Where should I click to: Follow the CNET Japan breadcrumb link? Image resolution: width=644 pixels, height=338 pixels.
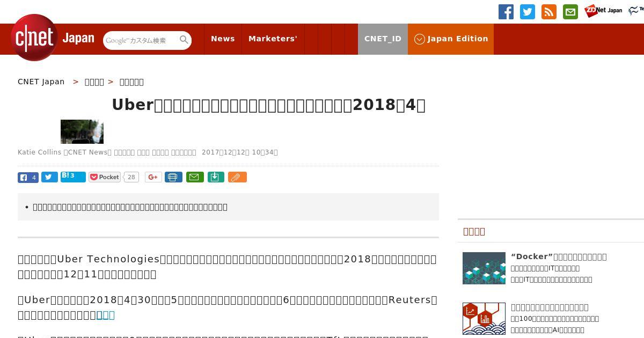coord(41,82)
